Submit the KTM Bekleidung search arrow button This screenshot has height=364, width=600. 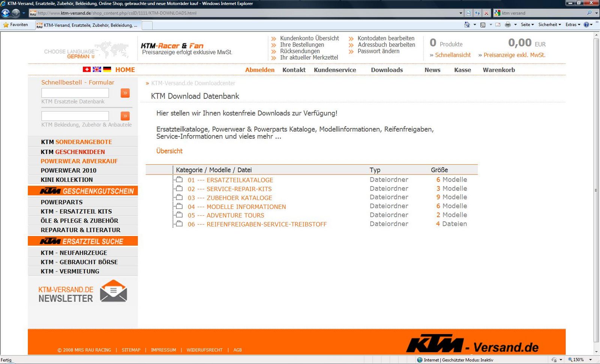click(x=125, y=116)
